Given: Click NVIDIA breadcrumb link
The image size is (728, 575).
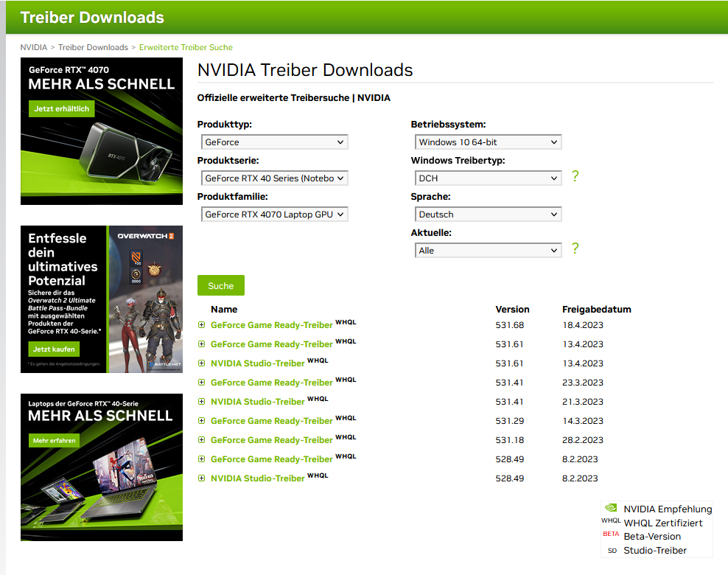Looking at the screenshot, I should (34, 47).
